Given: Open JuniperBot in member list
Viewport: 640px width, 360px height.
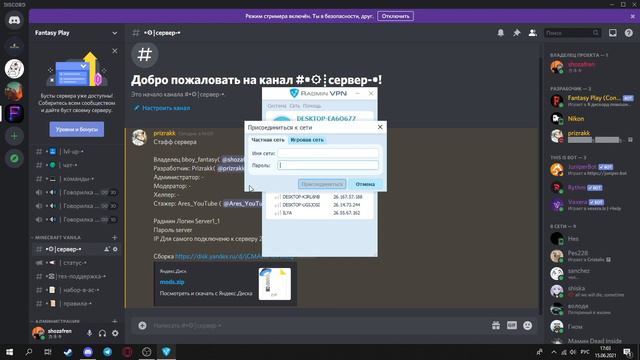Looking at the screenshot, I should click(x=591, y=169).
